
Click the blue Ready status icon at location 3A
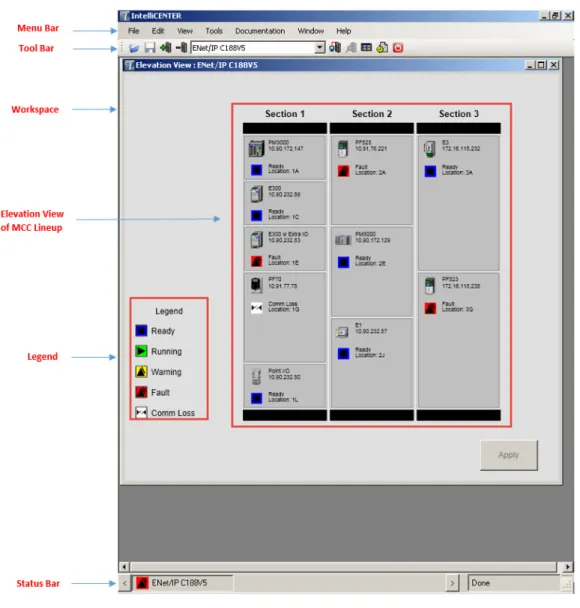pyautogui.click(x=430, y=171)
